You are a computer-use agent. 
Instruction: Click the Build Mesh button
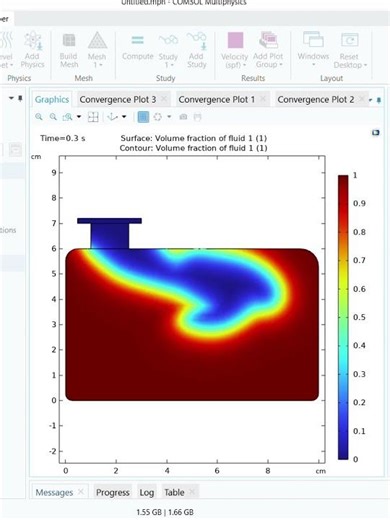[x=69, y=50]
